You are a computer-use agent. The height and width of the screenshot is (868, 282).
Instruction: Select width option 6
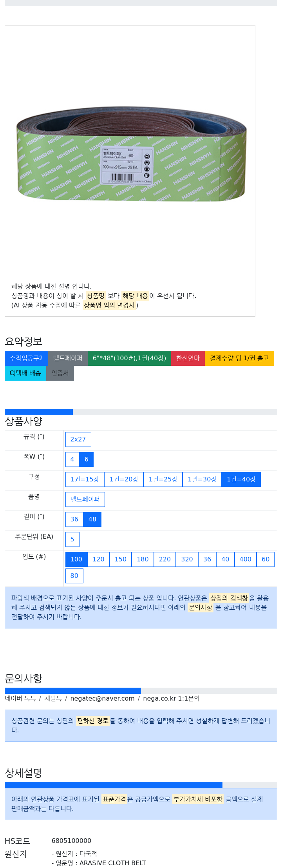pos(86,459)
